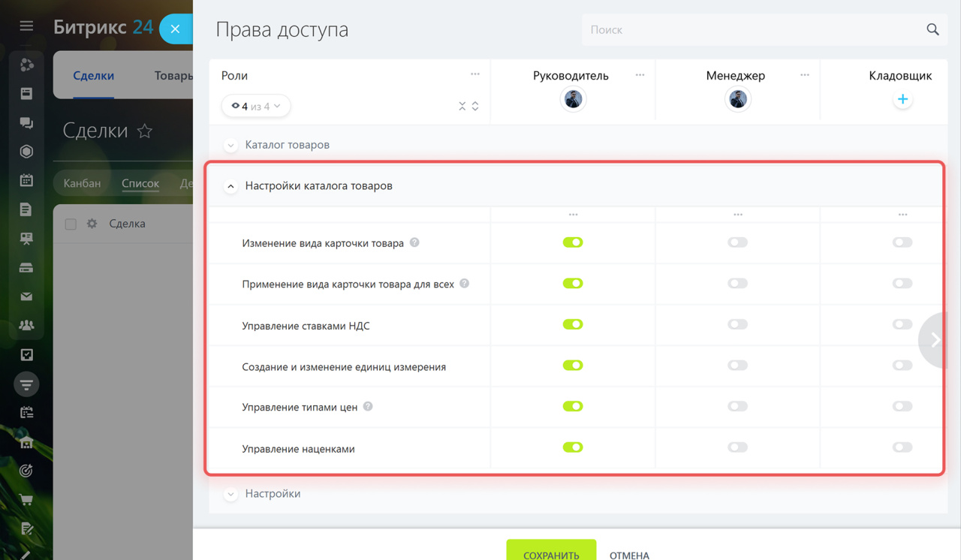961x560 pixels.
Task: Close the access rights slider panel
Action: click(x=175, y=29)
